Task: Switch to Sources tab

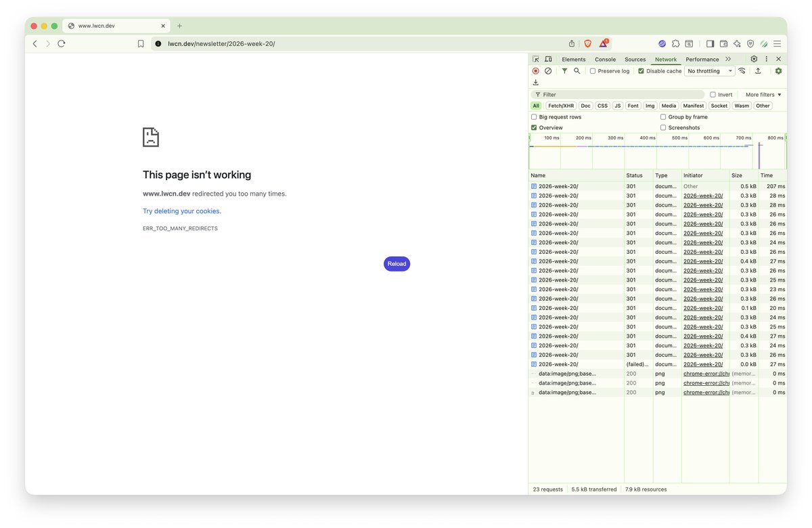Action: coord(635,60)
